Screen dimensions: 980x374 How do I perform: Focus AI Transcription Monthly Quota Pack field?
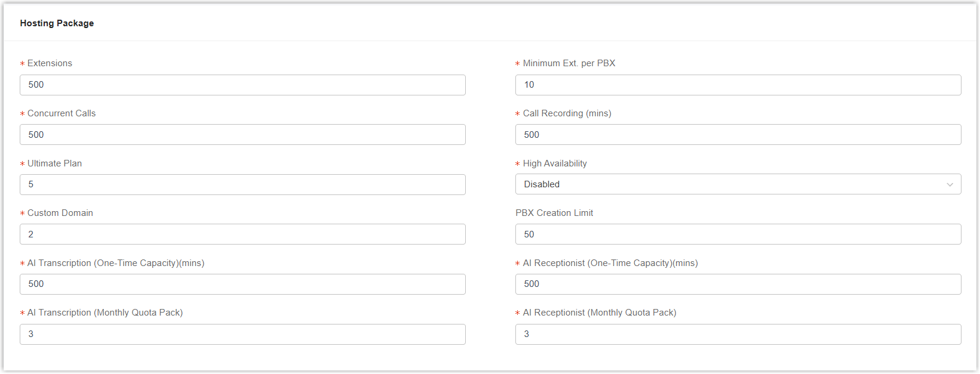tap(242, 334)
